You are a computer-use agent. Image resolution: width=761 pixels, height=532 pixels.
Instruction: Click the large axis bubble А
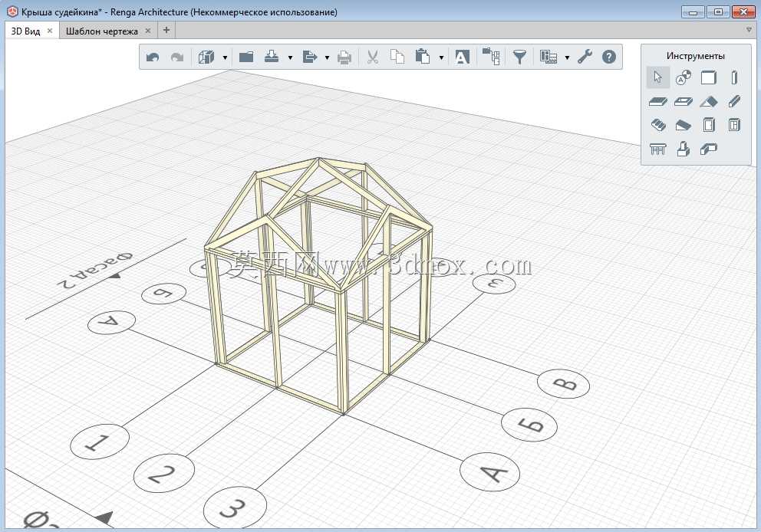[x=489, y=471]
